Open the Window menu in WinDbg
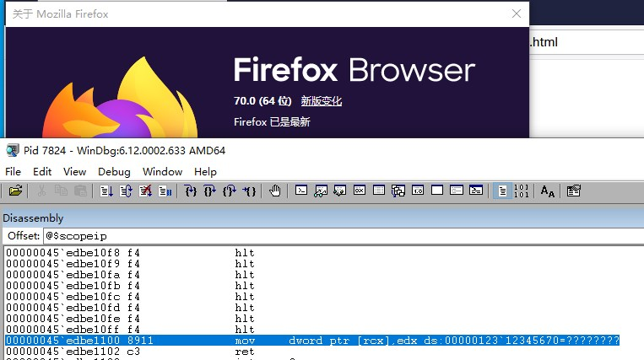644x360 pixels. [x=162, y=172]
